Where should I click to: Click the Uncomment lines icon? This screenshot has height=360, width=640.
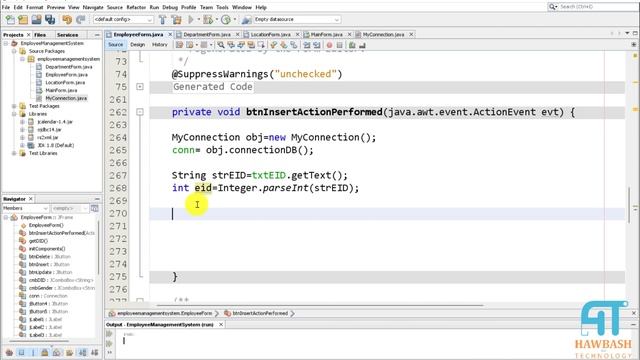coord(362,45)
